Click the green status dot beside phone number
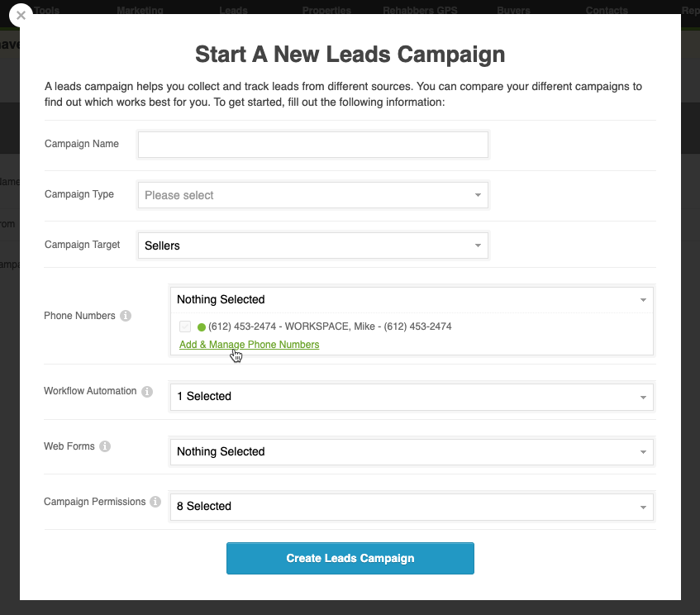Image resolution: width=700 pixels, height=615 pixels. (x=202, y=327)
